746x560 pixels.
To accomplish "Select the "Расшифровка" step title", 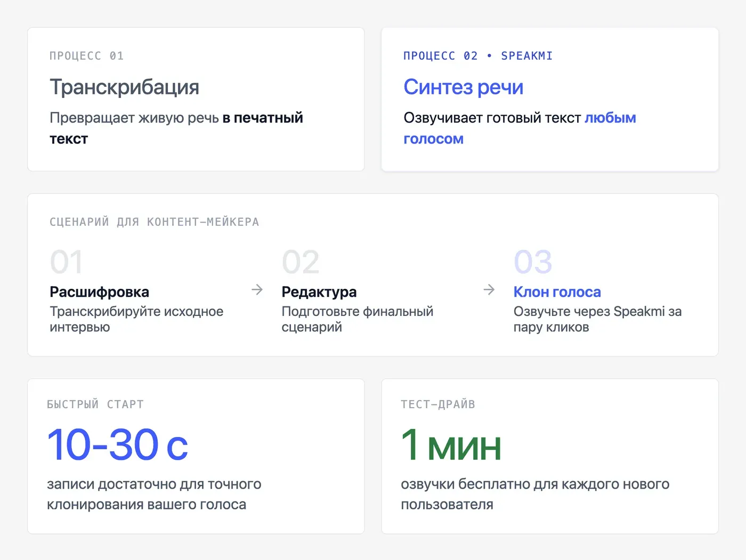I will (x=99, y=292).
